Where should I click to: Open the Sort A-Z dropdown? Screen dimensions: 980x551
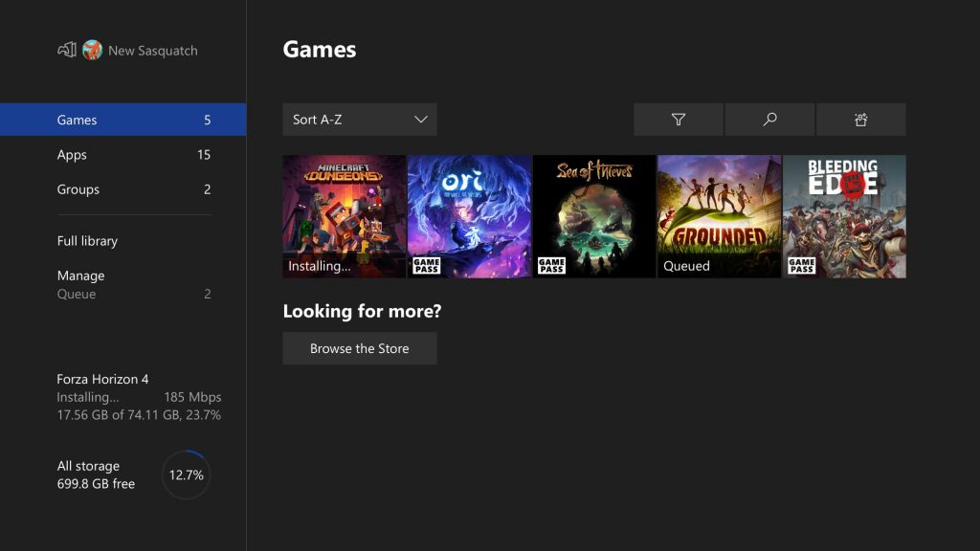[360, 120]
